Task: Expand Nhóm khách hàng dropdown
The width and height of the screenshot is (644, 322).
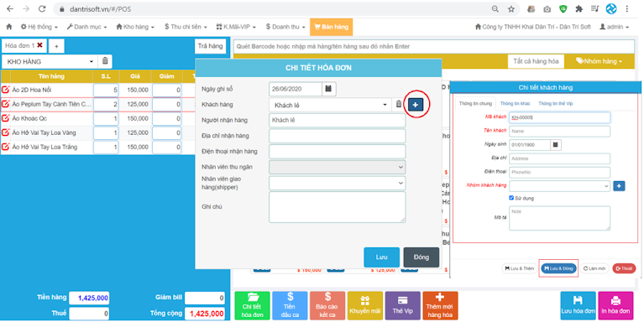Action: coord(559,186)
